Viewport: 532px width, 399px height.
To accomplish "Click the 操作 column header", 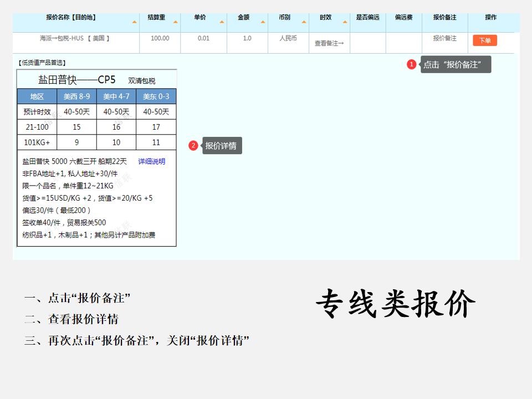I will tap(490, 17).
